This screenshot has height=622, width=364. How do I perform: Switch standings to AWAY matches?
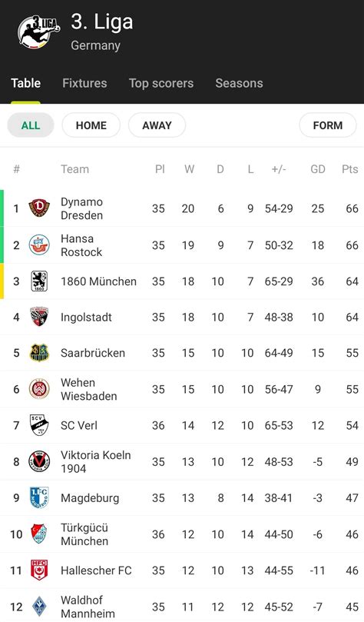[157, 125]
